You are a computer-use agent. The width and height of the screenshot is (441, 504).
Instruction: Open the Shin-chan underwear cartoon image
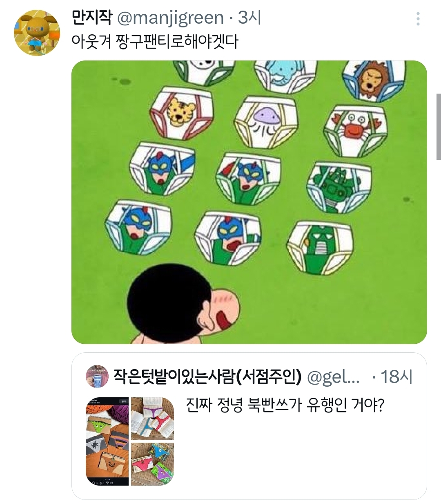click(x=249, y=202)
